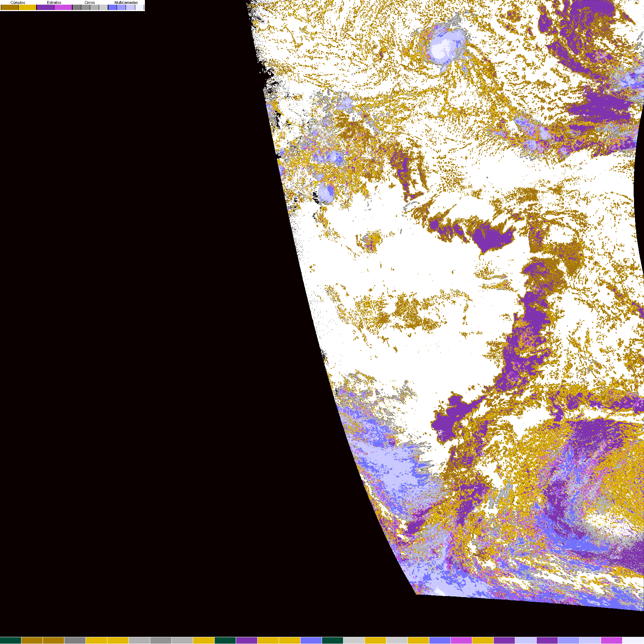Click the 'Estratos' legend label
This screenshot has height=644, width=644.
[x=54, y=3]
